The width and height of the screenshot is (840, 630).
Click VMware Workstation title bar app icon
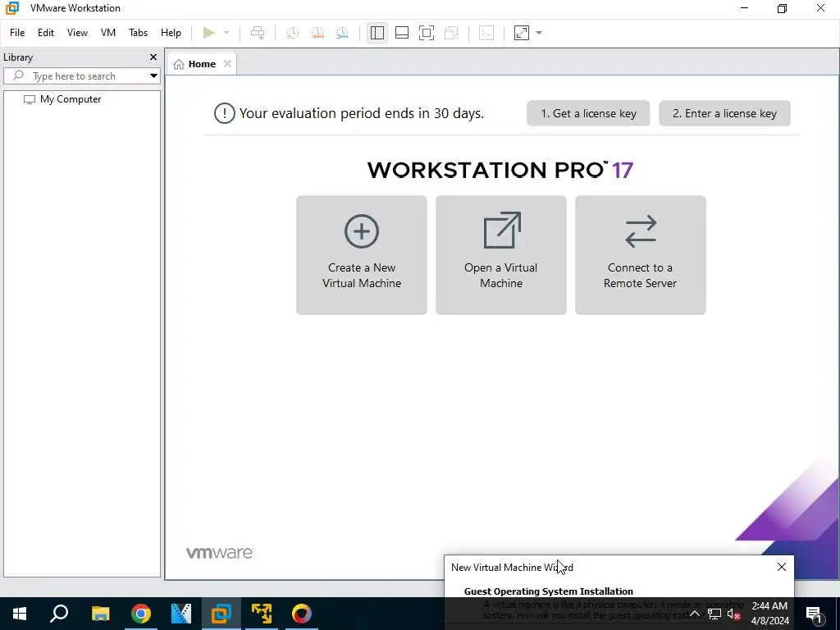tap(11, 8)
